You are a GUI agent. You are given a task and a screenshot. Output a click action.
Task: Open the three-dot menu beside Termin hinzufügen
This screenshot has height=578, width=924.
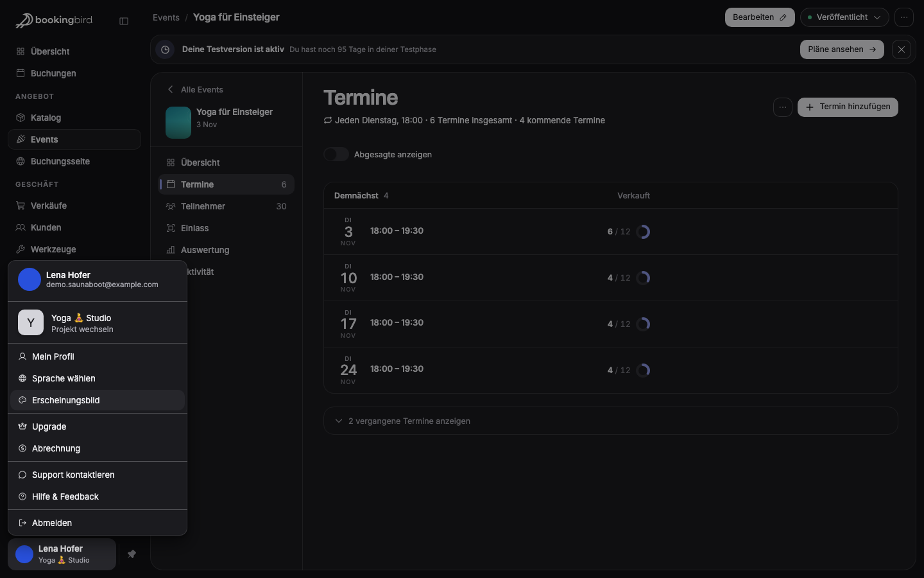(783, 107)
